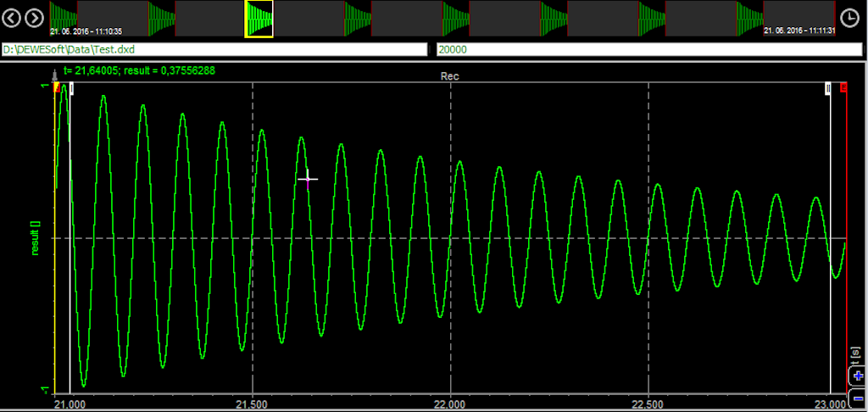Click the overview timestamp 11:10:35

pyautogui.click(x=86, y=31)
